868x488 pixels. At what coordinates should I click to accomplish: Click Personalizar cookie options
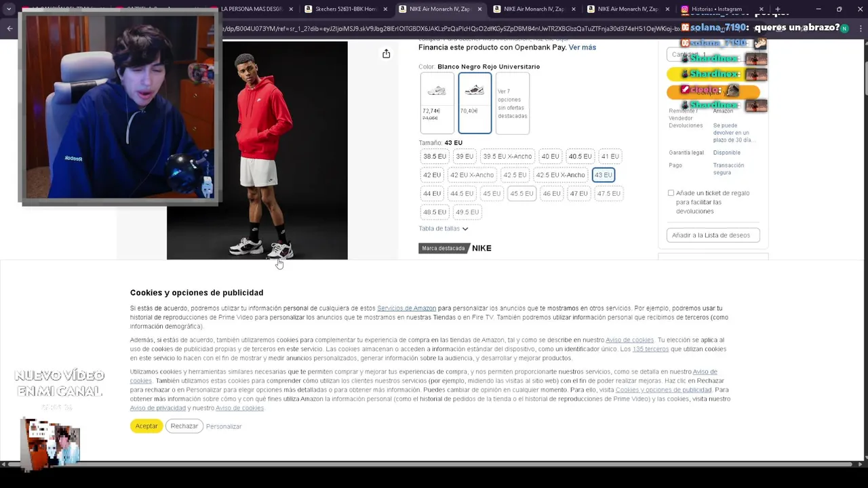pyautogui.click(x=224, y=426)
